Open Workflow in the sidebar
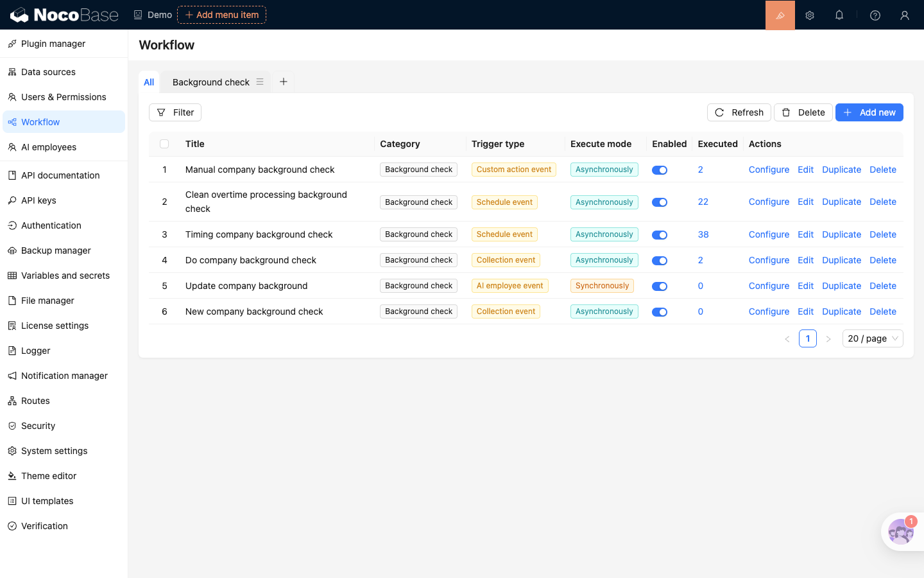 (64, 122)
